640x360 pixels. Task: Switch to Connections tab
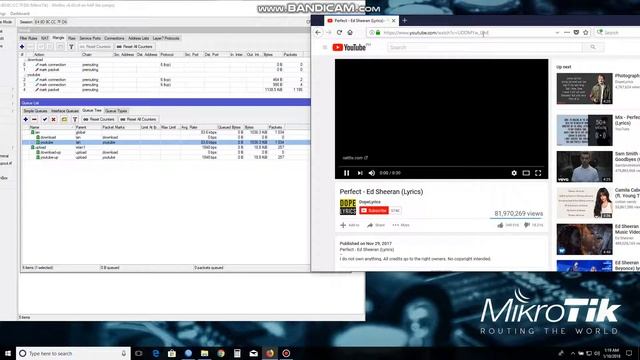click(x=114, y=38)
